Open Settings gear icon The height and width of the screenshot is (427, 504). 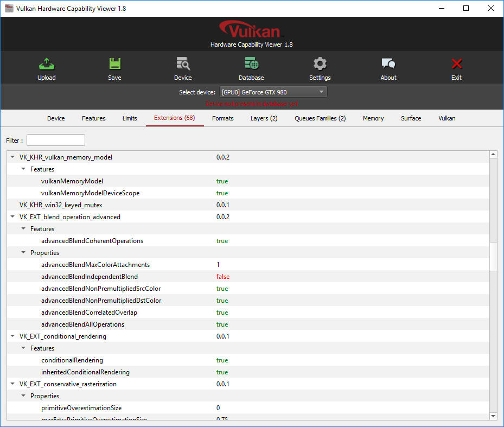320,63
